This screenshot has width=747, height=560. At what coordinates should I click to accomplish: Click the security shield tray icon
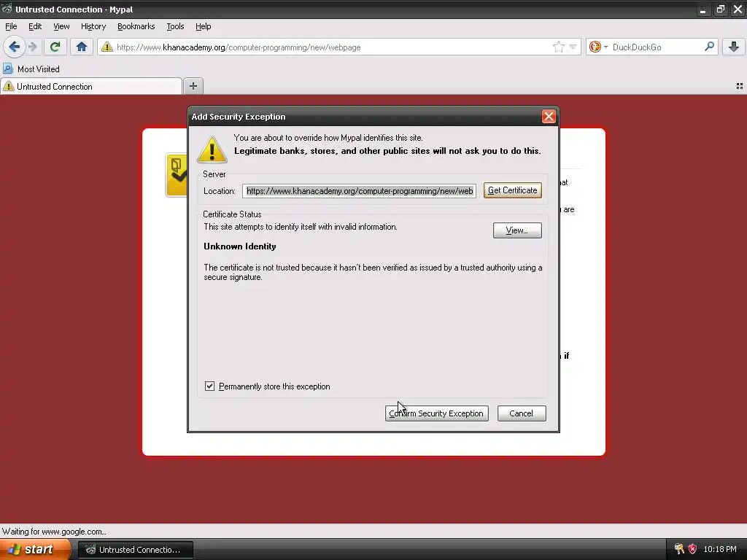click(x=692, y=549)
